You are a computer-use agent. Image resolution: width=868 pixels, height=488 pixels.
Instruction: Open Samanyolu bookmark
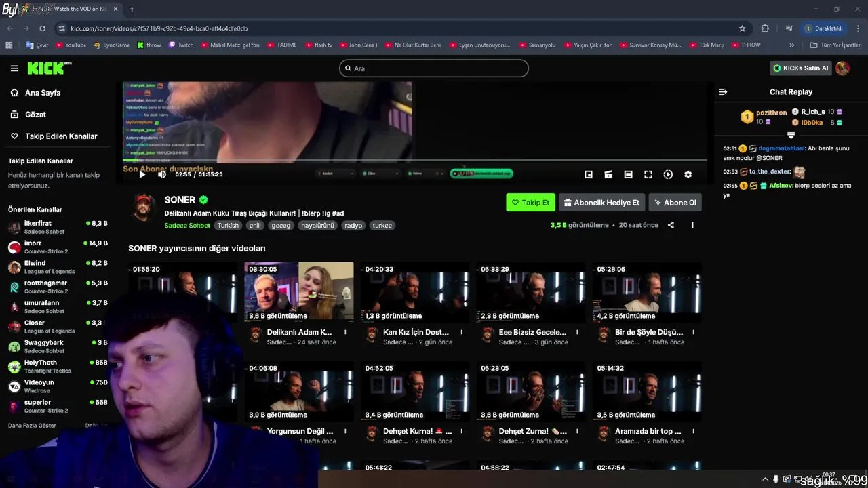pyautogui.click(x=536, y=45)
